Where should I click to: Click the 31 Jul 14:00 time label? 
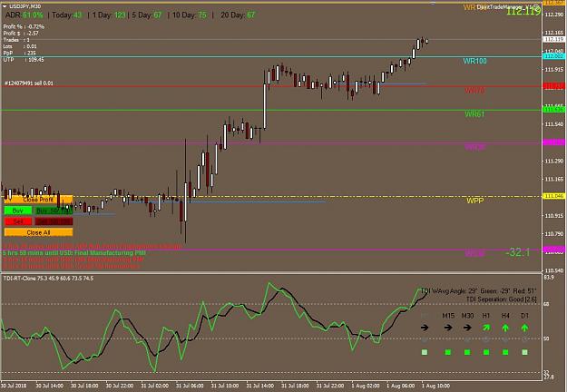click(x=260, y=386)
